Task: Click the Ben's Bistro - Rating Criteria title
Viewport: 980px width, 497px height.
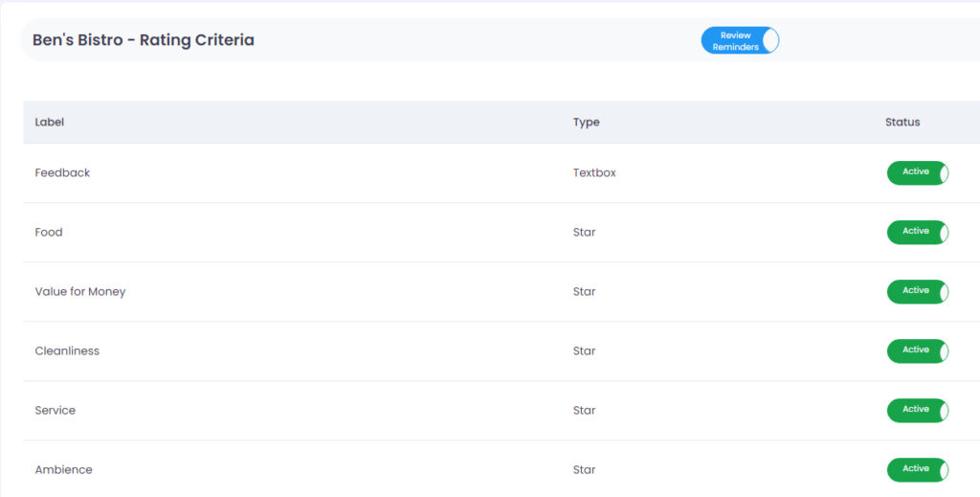Action: (x=144, y=40)
